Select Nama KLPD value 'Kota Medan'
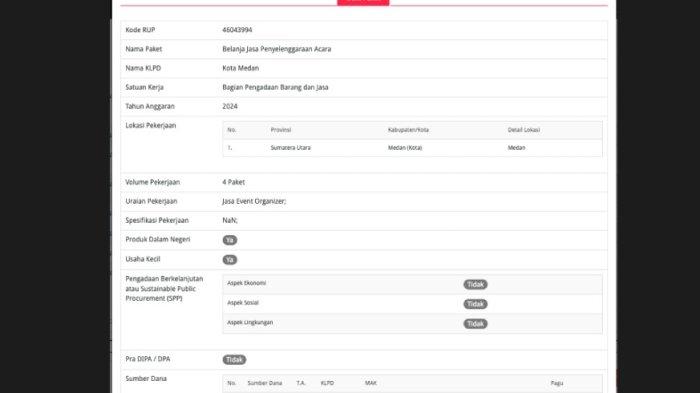Screen dimensions: 700x393 pyautogui.click(x=241, y=68)
